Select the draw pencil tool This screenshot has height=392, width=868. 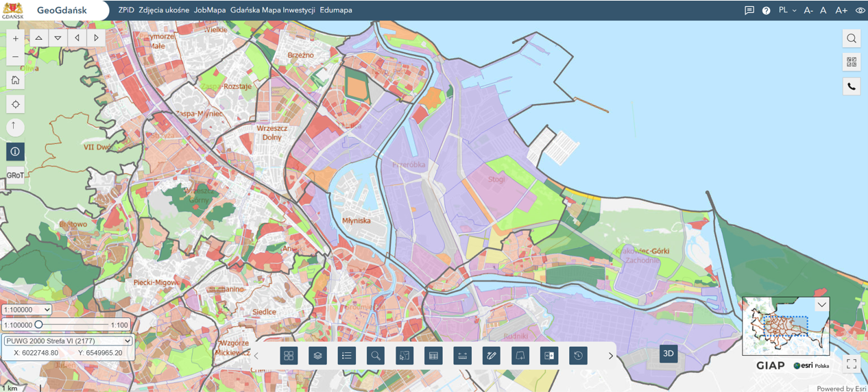[x=492, y=356]
